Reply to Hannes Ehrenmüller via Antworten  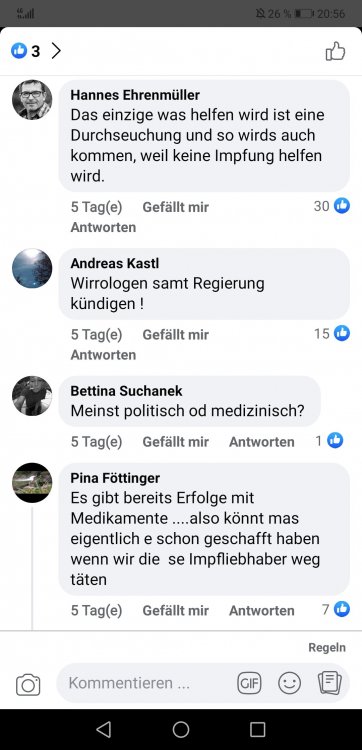pos(103,227)
